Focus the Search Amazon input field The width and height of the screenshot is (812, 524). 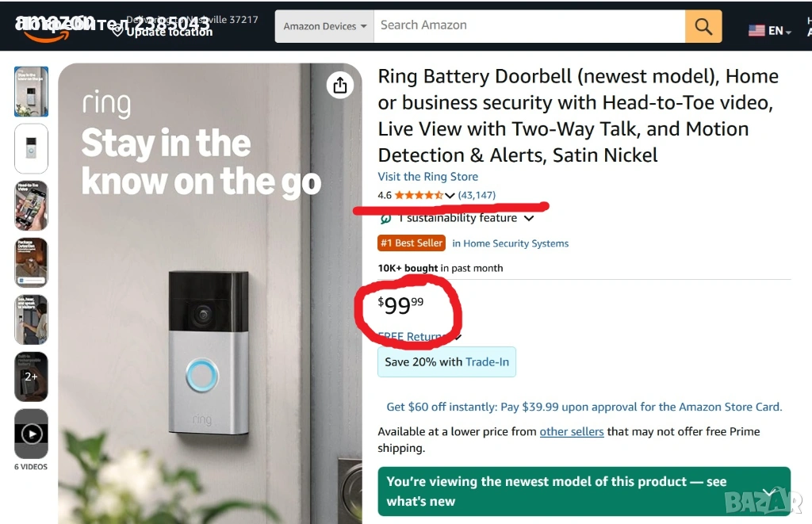coord(529,26)
